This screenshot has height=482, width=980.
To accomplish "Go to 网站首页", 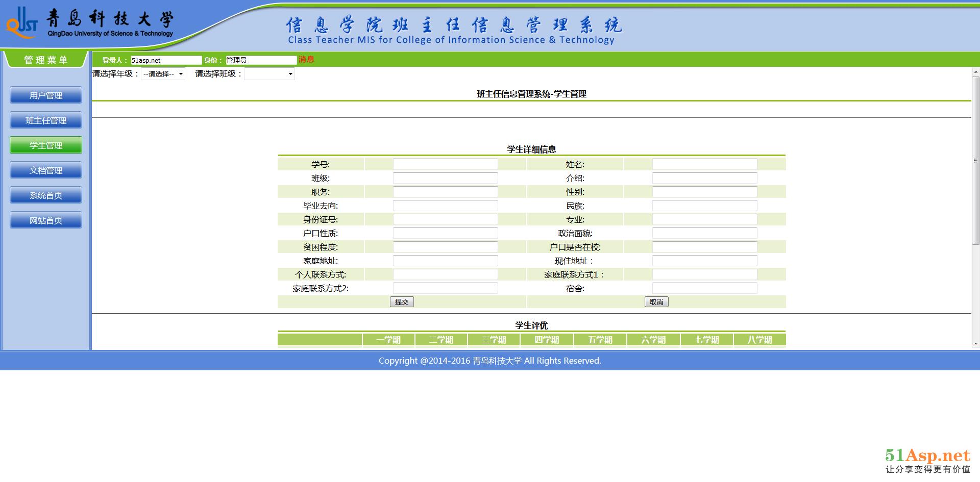I will (46, 220).
